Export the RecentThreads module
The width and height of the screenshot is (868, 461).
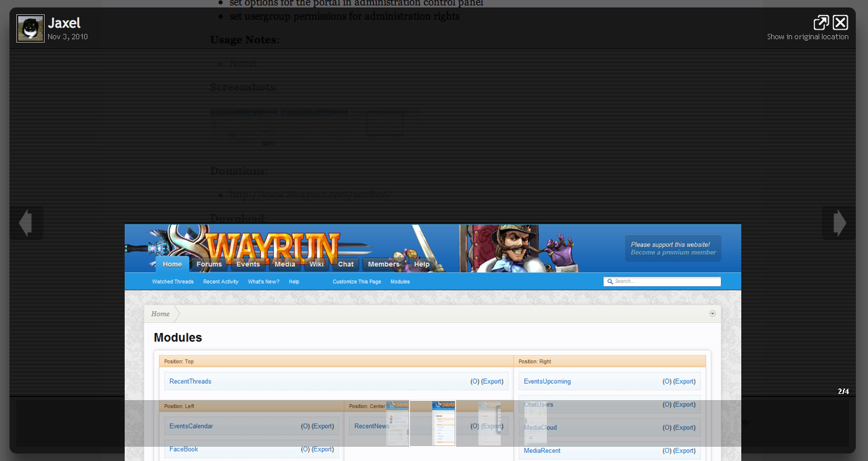point(493,381)
